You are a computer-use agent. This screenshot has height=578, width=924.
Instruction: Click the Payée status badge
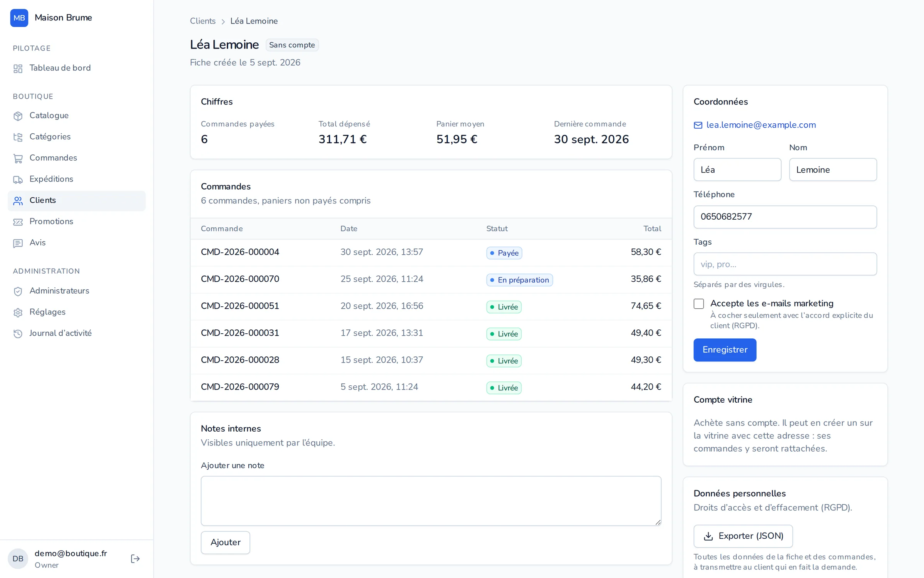[x=504, y=253]
